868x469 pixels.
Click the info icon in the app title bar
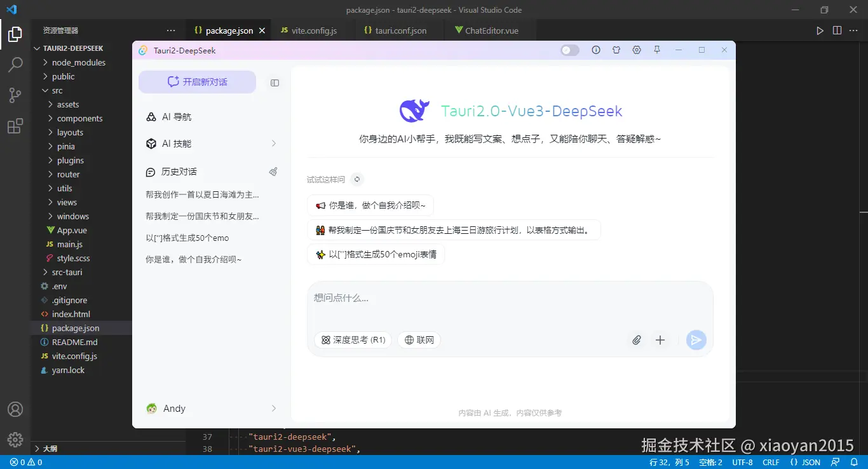click(596, 50)
